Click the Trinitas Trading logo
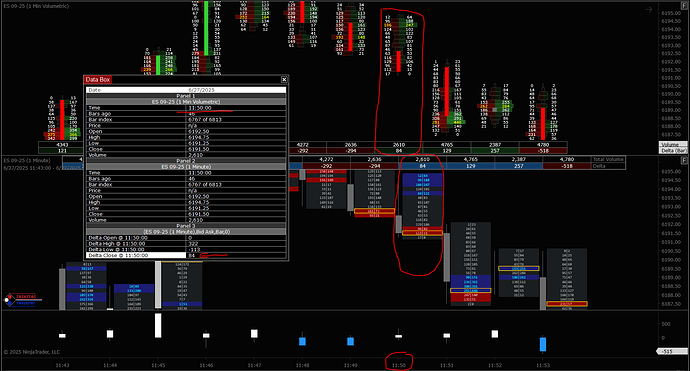The width and height of the screenshot is (690, 371). (22, 300)
